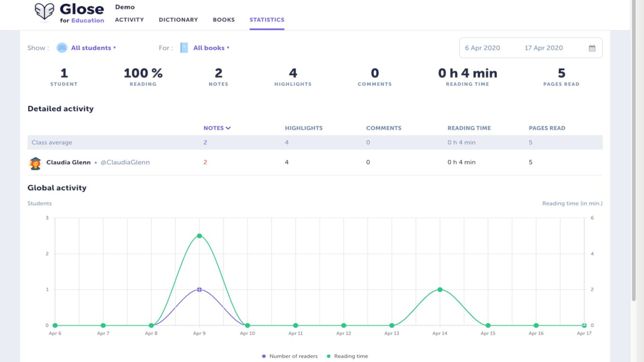The image size is (644, 362).
Task: Click the Apr 9 reading time data point
Action: point(199,236)
